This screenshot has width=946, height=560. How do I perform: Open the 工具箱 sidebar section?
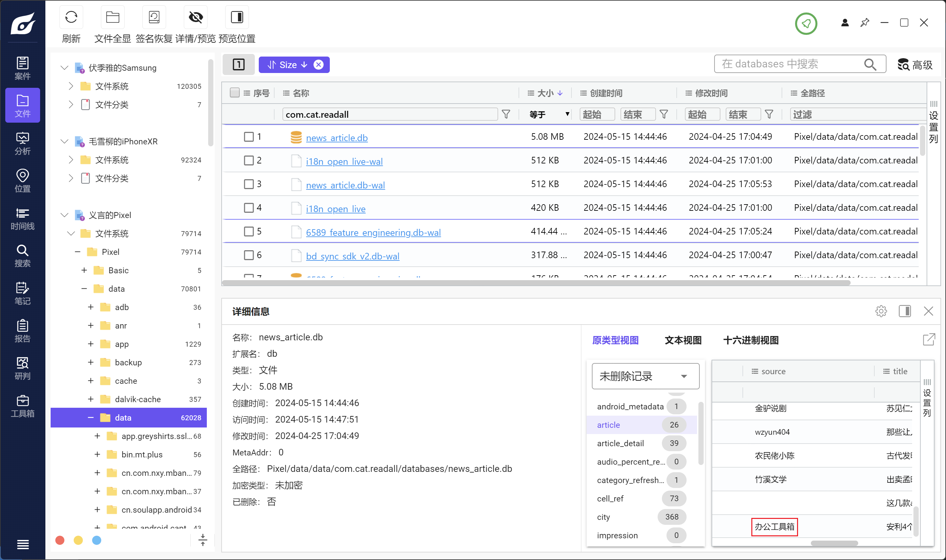[x=23, y=406]
